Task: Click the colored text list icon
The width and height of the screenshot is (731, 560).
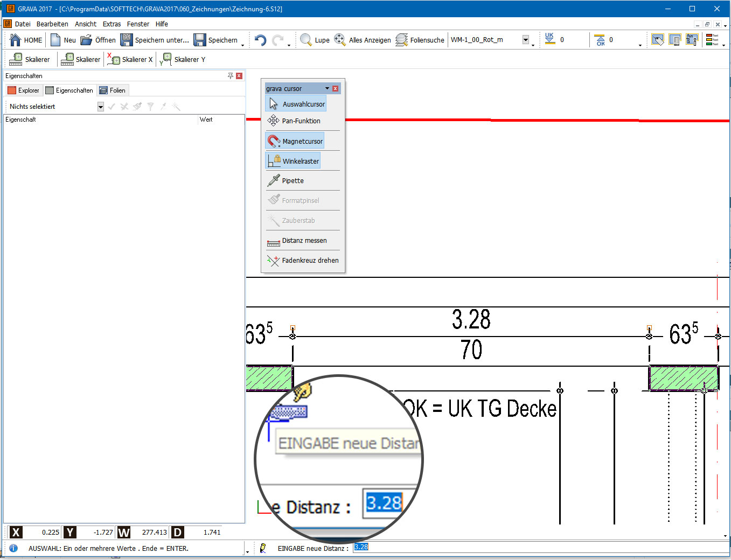Action: (712, 40)
